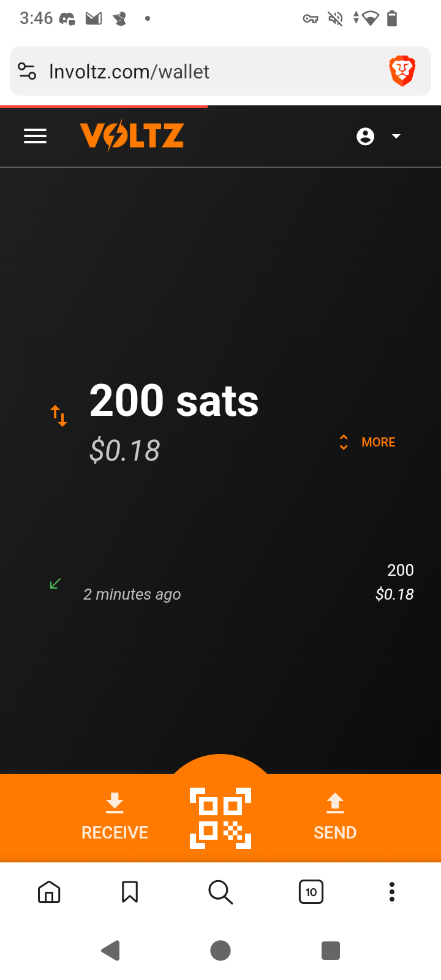The height and width of the screenshot is (980, 441).
Task: Open the QR code scanner
Action: click(x=221, y=818)
